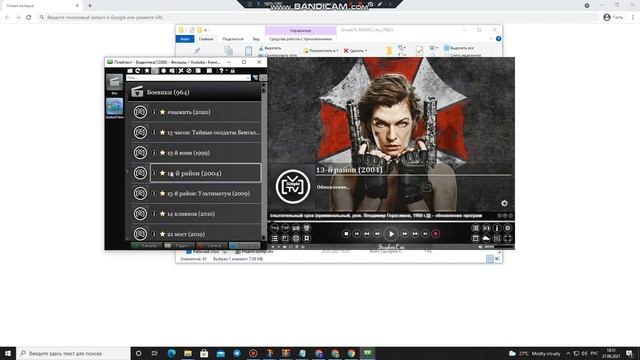Reload page in Chrome
This screenshot has height=360, width=640.
click(29, 18)
